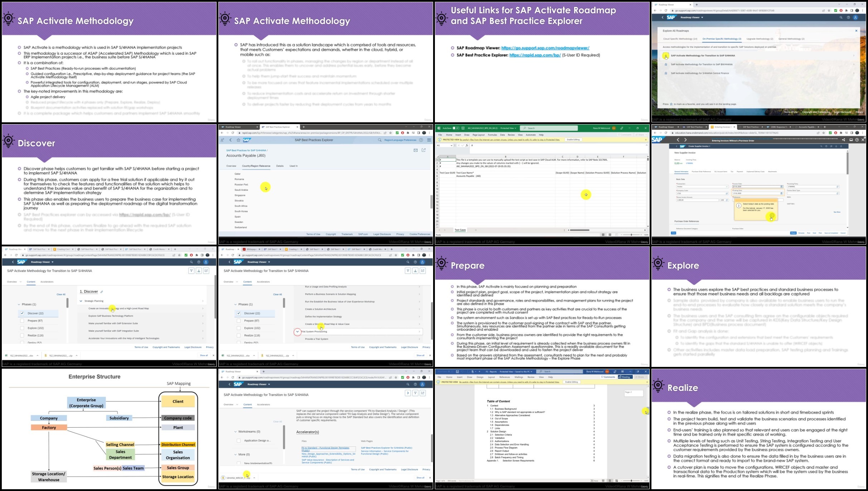Click help icon beside Region/Language Preferences
The width and height of the screenshot is (868, 491).
[x=421, y=140]
